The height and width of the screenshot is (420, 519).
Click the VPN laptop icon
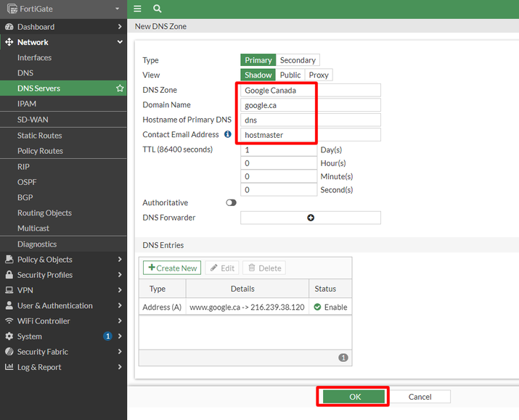pyautogui.click(x=9, y=290)
